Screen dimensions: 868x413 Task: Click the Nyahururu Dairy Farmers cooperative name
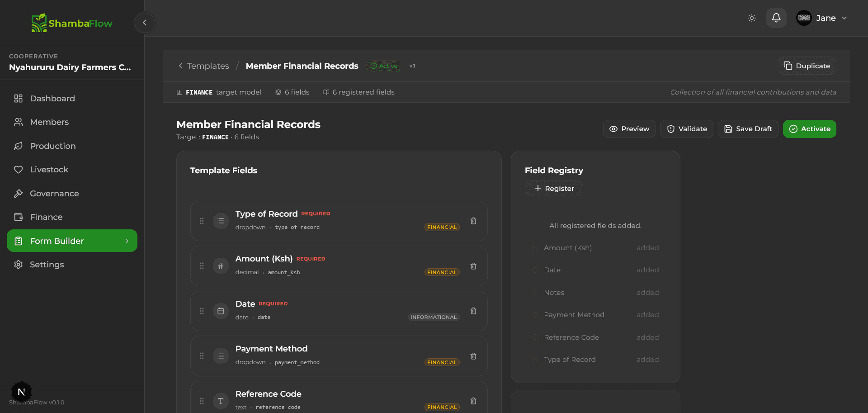(x=70, y=67)
